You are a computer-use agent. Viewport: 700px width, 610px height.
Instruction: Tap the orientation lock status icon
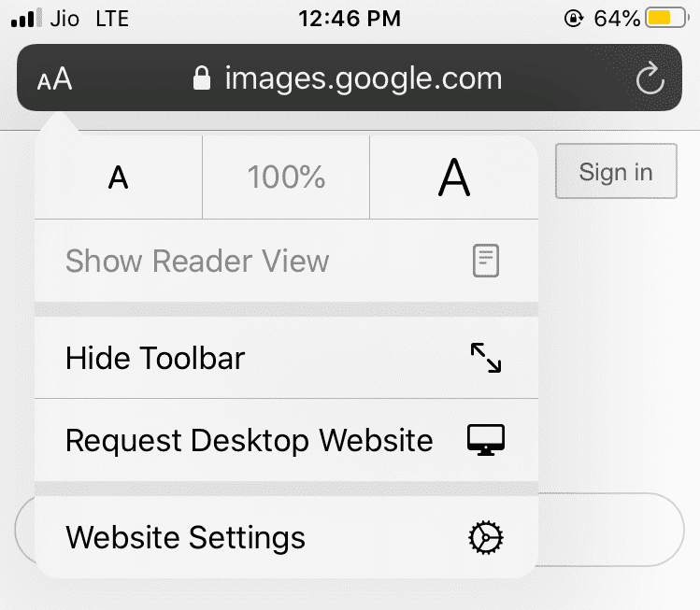coord(573,18)
